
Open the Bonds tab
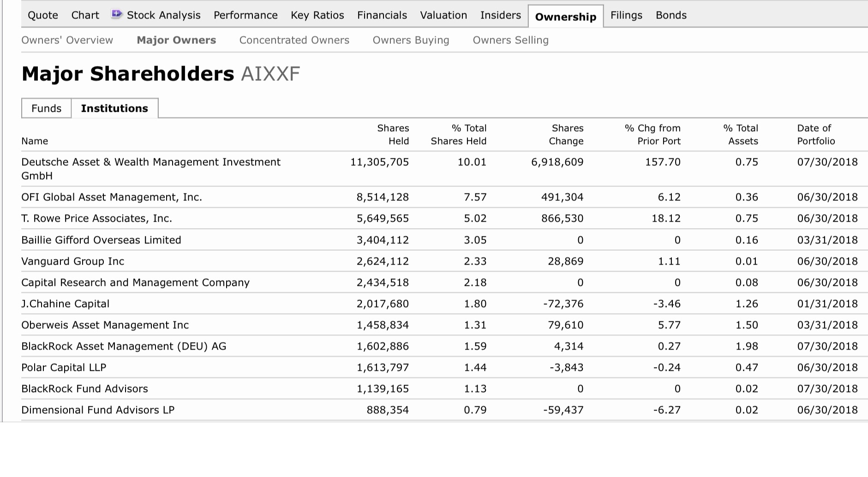[671, 15]
